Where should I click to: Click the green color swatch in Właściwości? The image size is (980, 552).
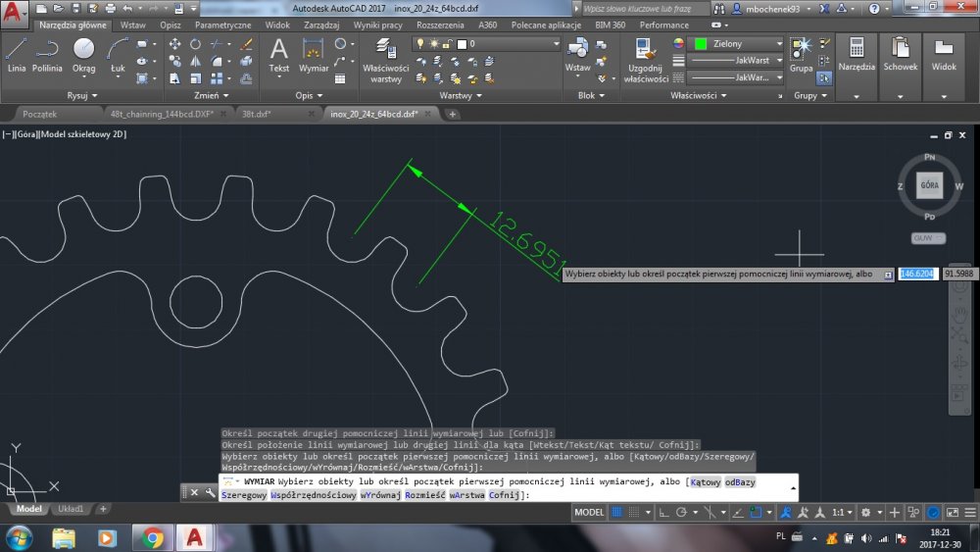701,44
